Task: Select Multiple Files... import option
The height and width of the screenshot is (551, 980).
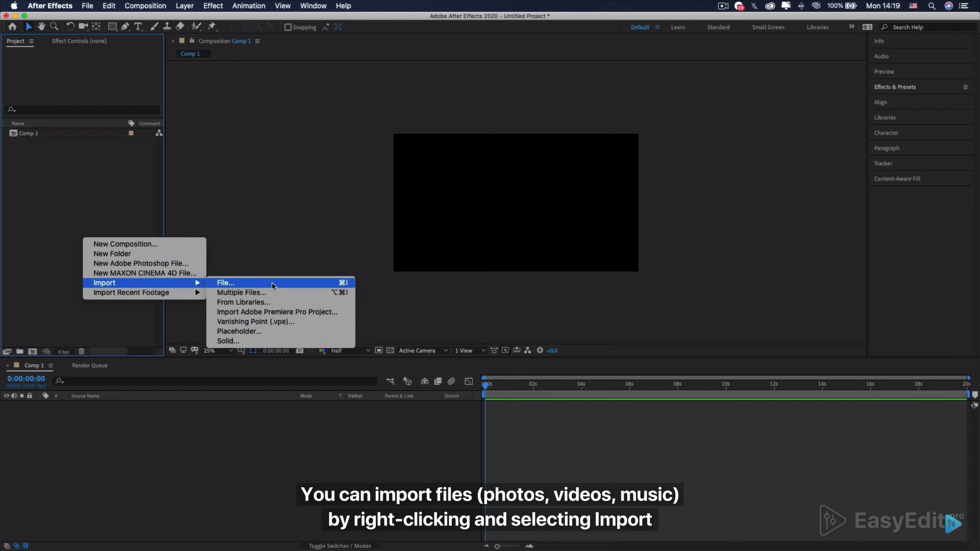Action: (x=241, y=292)
